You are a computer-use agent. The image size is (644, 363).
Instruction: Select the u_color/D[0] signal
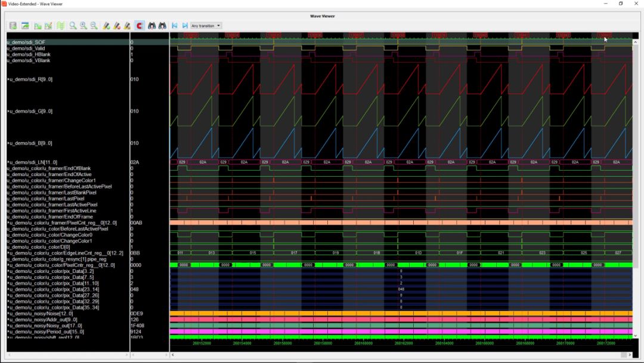click(39, 247)
